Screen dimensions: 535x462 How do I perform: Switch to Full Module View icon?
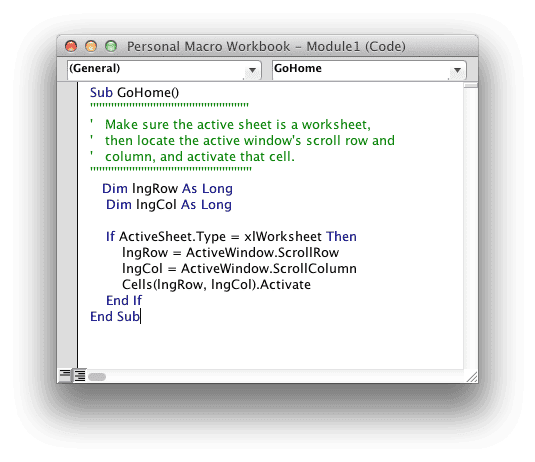[80, 376]
